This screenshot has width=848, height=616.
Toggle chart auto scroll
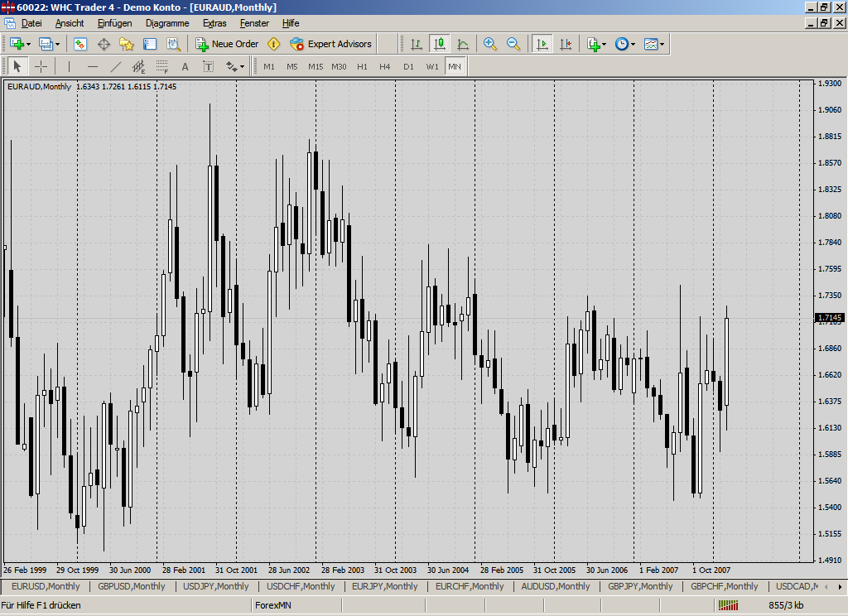pyautogui.click(x=543, y=44)
